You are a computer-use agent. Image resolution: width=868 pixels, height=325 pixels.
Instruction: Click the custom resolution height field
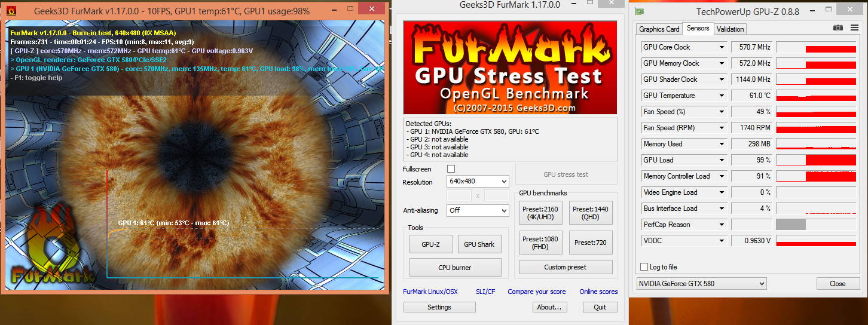(x=497, y=195)
